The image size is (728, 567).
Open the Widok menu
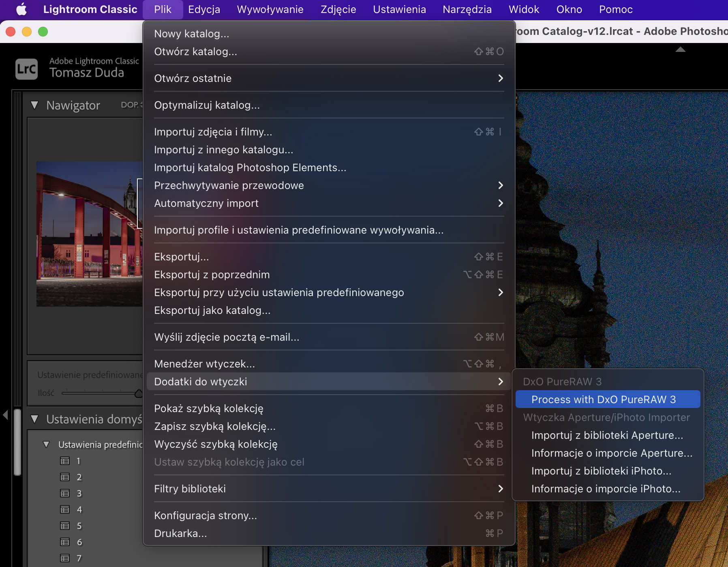[x=524, y=9]
